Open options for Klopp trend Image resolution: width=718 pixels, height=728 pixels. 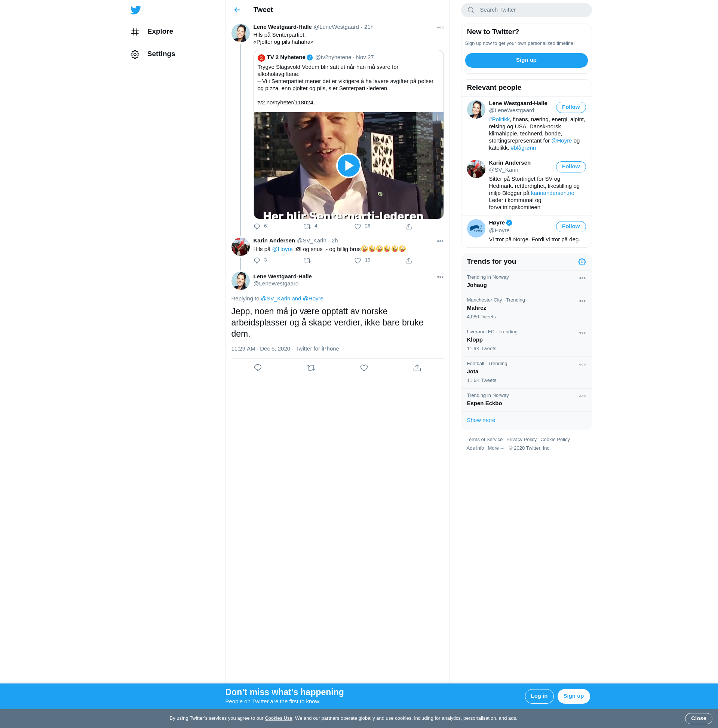coord(582,333)
